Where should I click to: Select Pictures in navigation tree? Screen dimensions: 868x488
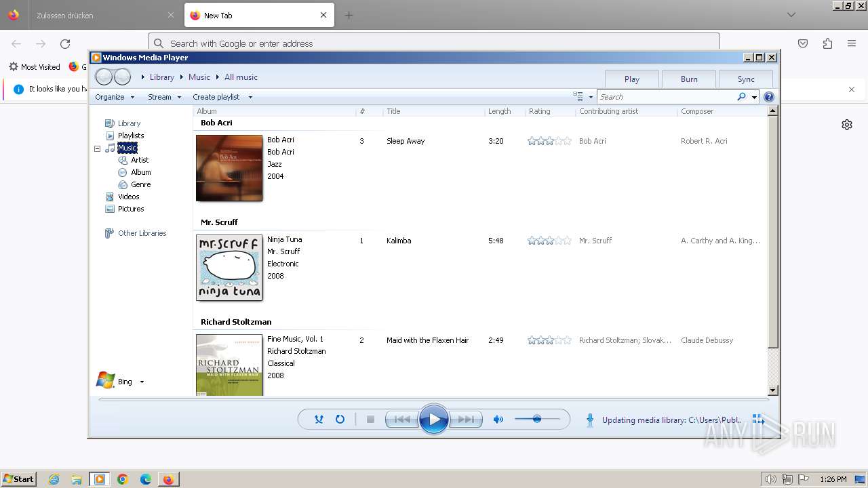(x=131, y=209)
